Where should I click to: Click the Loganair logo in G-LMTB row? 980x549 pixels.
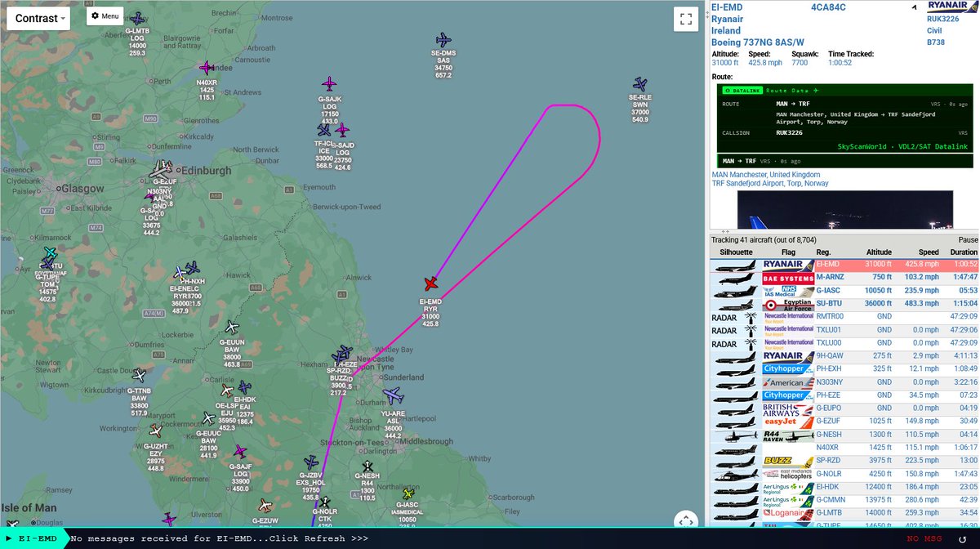pyautogui.click(x=789, y=513)
